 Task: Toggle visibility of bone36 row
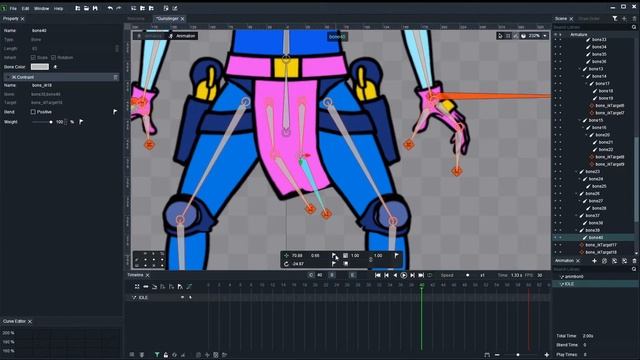(555, 62)
